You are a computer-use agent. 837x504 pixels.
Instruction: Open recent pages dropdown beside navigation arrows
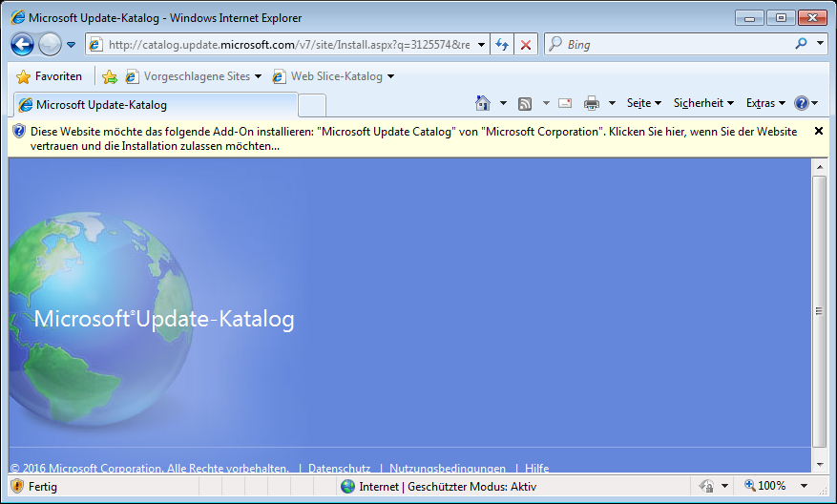[x=71, y=45]
